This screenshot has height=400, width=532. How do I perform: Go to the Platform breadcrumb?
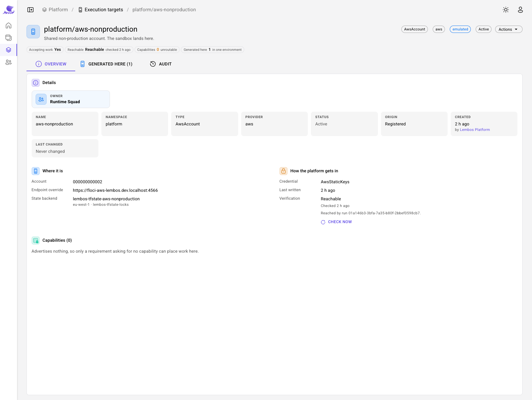tap(55, 10)
